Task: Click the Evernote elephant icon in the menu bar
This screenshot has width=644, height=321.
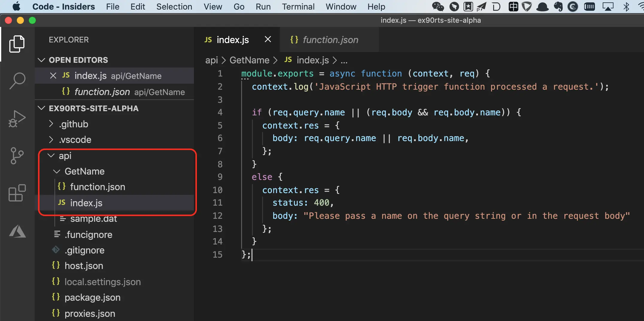Action: [x=558, y=7]
